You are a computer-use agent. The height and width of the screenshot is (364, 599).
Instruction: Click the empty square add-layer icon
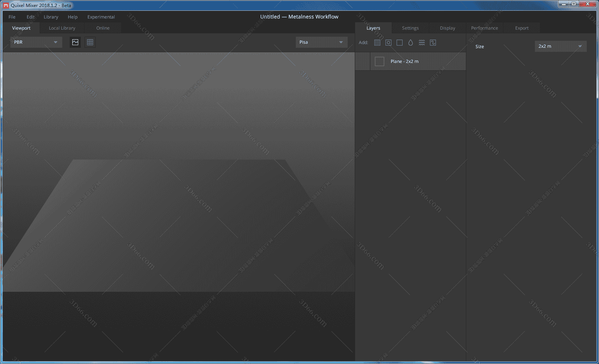(400, 43)
